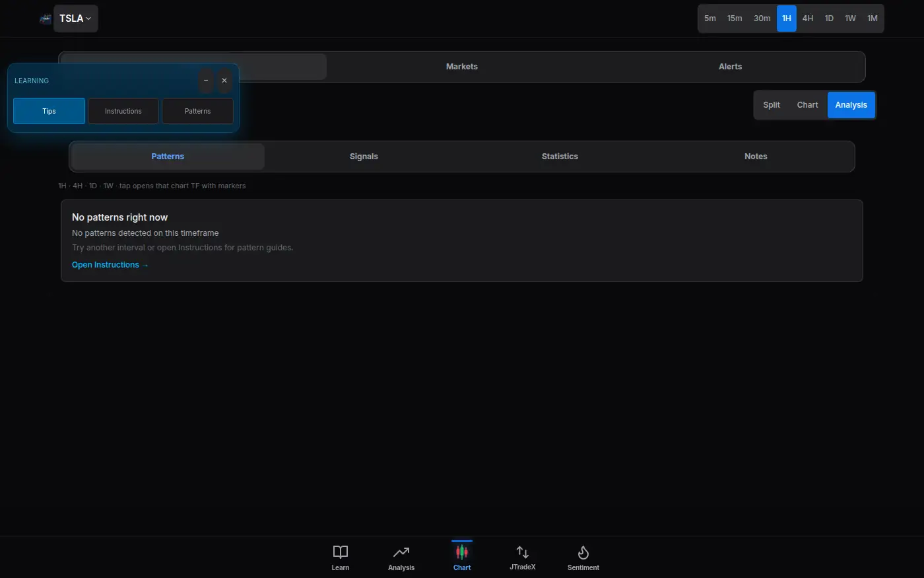Select the Analysis view mode button

click(x=851, y=105)
